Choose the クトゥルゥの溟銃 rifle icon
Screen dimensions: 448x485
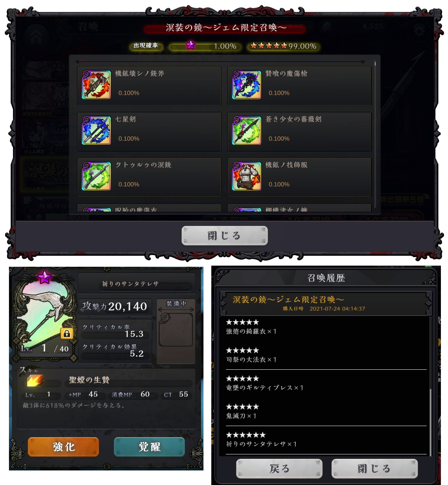click(96, 176)
